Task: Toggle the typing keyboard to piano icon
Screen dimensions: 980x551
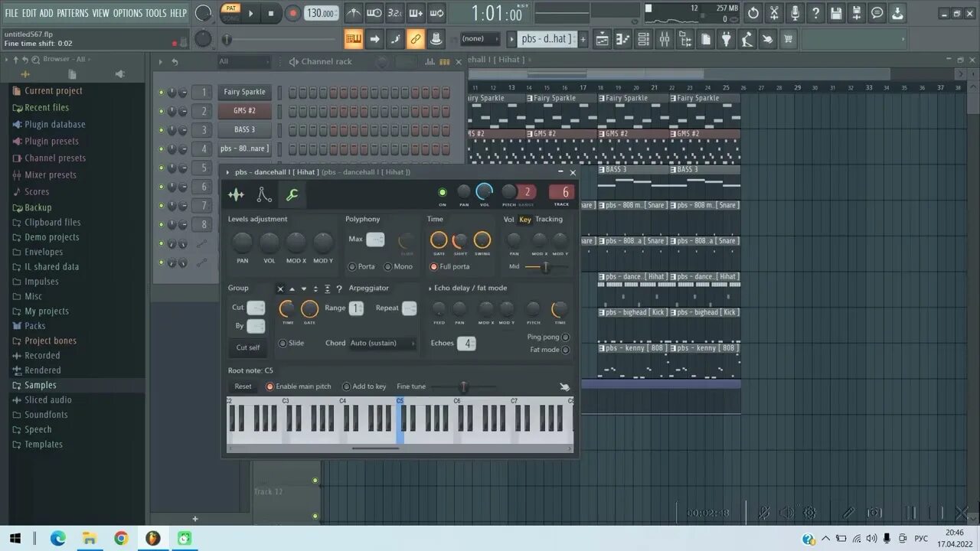Action: pyautogui.click(x=353, y=39)
